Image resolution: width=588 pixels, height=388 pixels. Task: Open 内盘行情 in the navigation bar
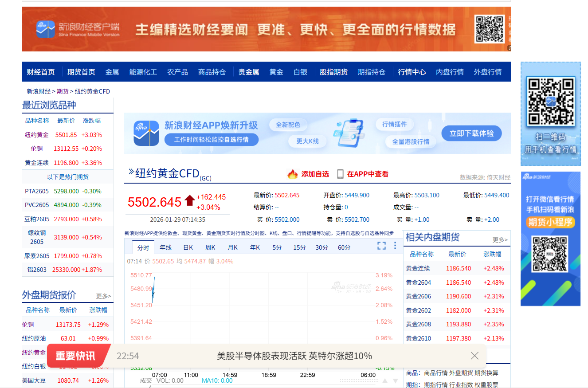tap(450, 72)
